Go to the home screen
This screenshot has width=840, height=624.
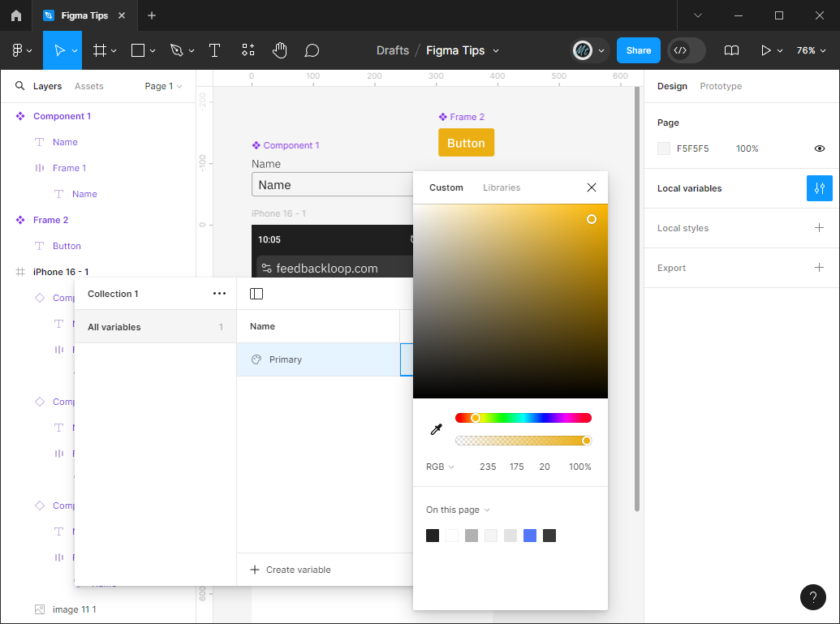tap(16, 15)
